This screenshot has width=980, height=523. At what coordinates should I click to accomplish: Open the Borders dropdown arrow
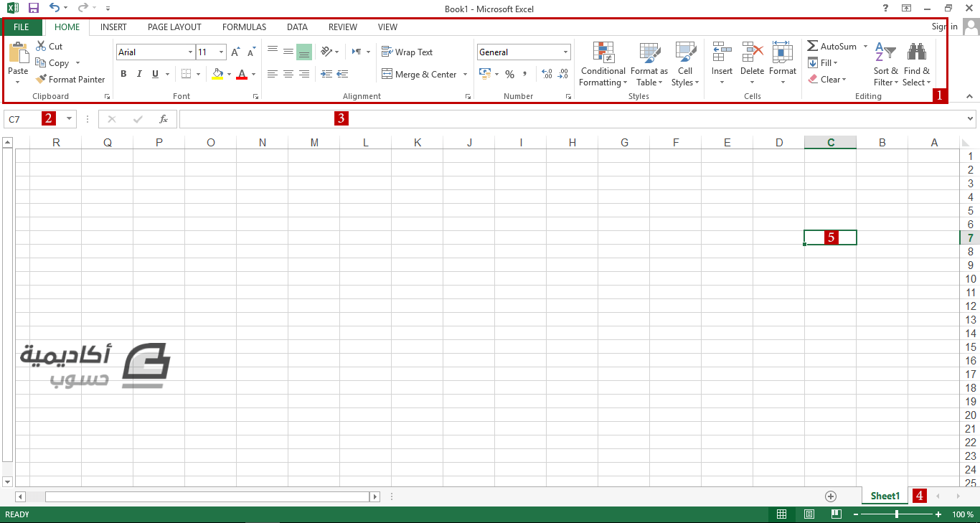click(x=199, y=74)
